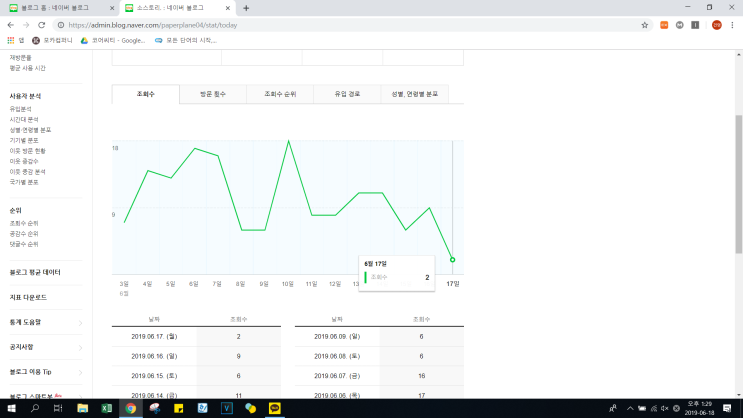The image size is (743, 418).
Task: Reload the page with refresh icon
Action: coord(42,25)
